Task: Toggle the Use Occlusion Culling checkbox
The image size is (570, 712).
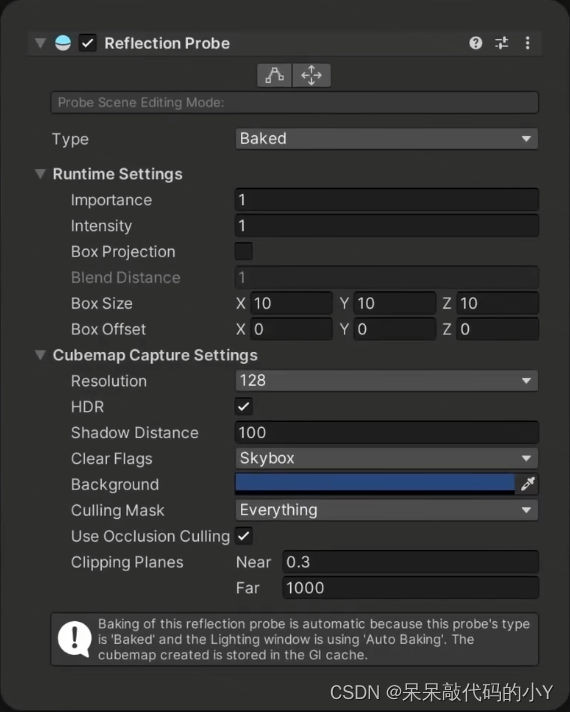Action: click(243, 536)
